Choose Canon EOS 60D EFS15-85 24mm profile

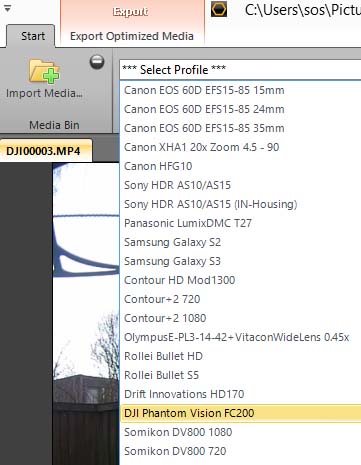240,109
